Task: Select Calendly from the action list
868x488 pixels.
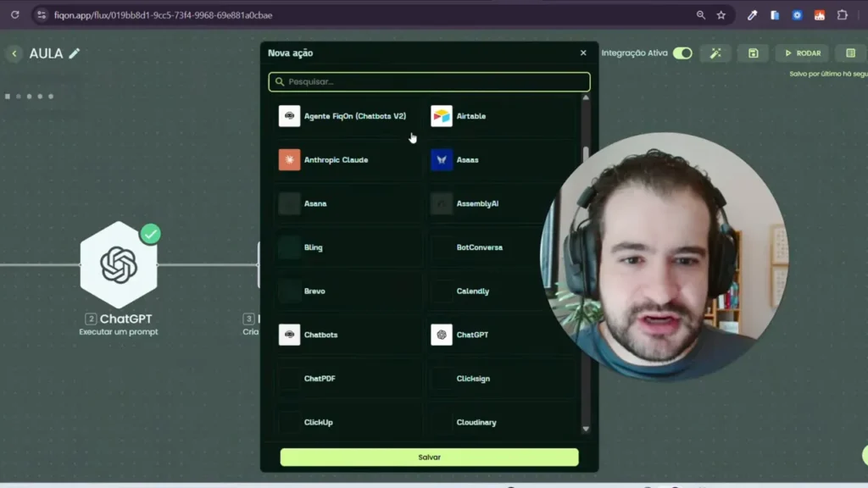Action: click(x=472, y=291)
